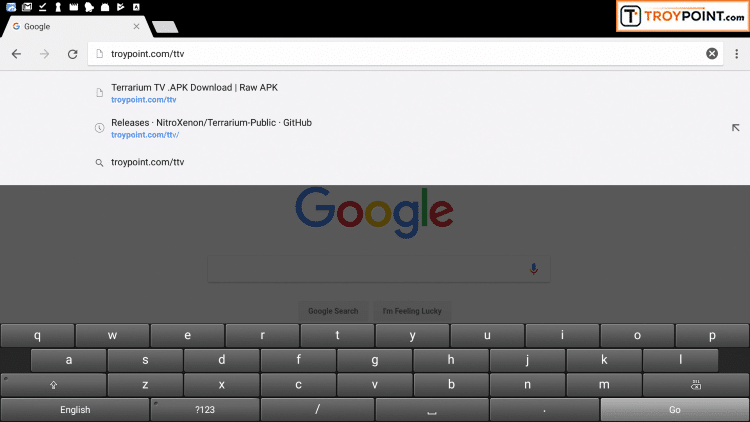Click the history clock icon beside Releases suggestion
The width and height of the screenshot is (750, 422).
pyautogui.click(x=99, y=128)
